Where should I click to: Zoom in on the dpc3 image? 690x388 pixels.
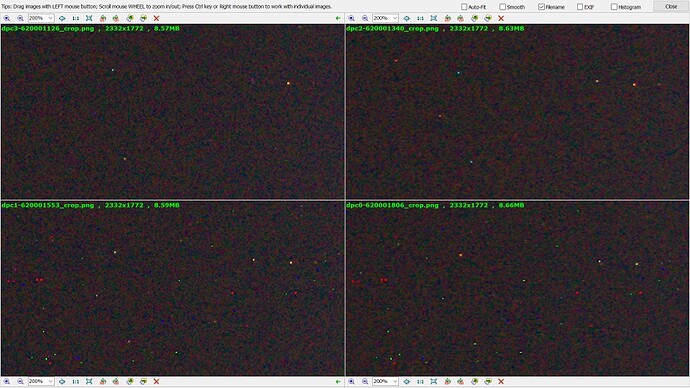click(7, 18)
